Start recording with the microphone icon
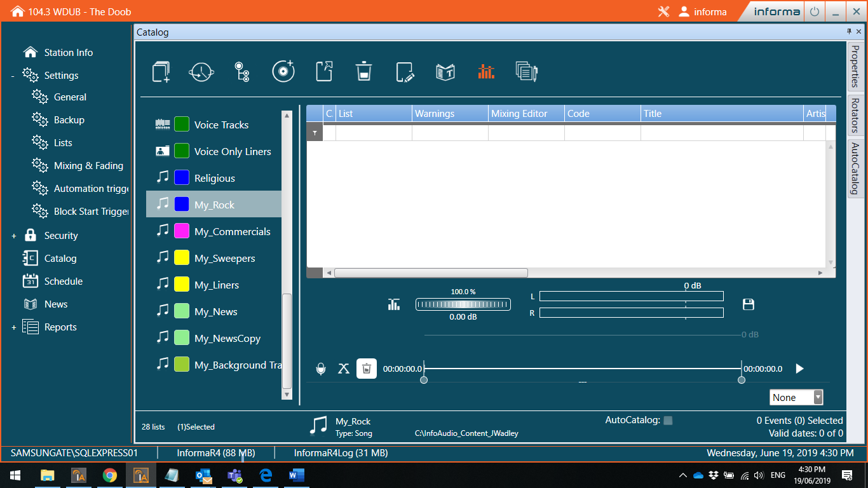Viewport: 868px width, 488px height. click(x=322, y=369)
